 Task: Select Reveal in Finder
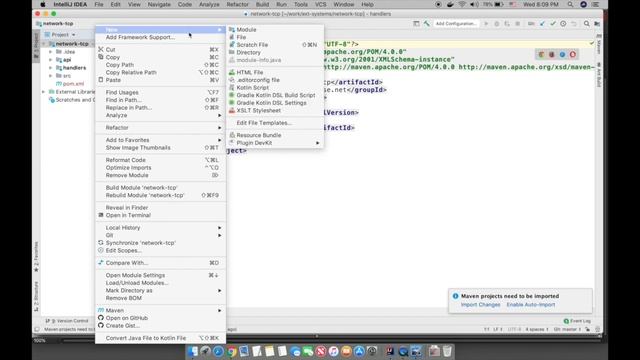pyautogui.click(x=160, y=207)
